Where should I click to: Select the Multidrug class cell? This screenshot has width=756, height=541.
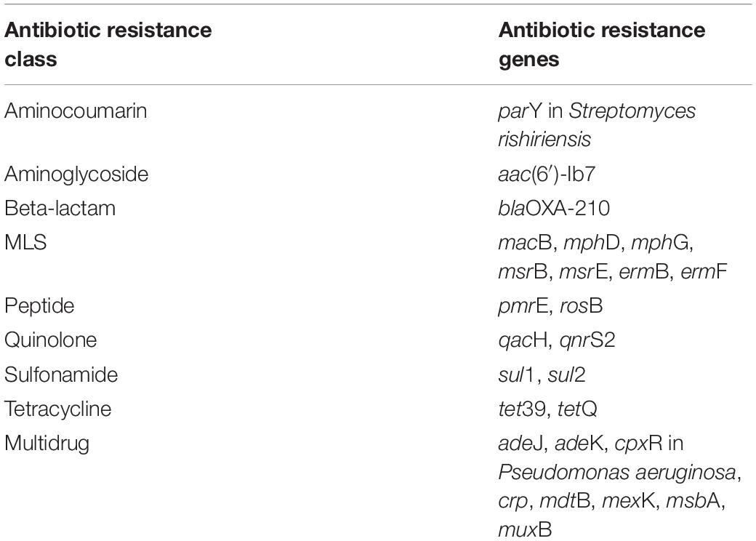point(47,444)
